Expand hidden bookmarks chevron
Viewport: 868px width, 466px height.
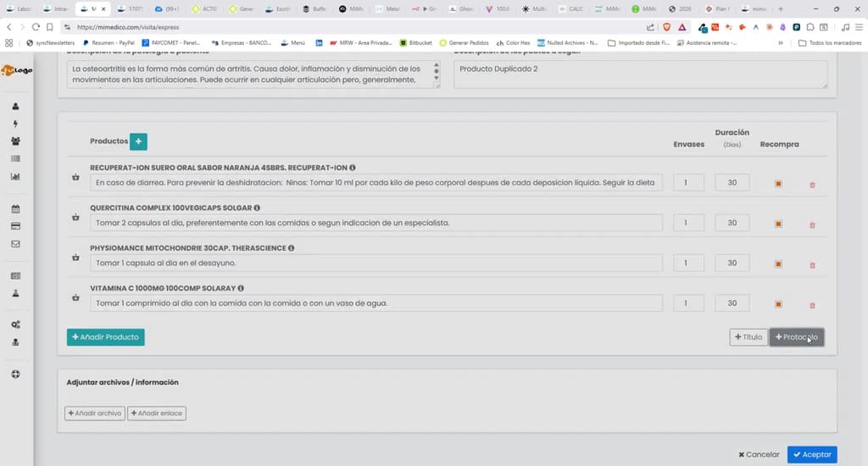(x=781, y=42)
